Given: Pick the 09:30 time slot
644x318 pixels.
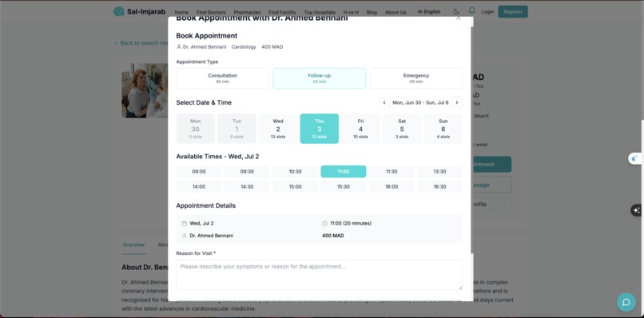Looking at the screenshot, I should pos(247,172).
